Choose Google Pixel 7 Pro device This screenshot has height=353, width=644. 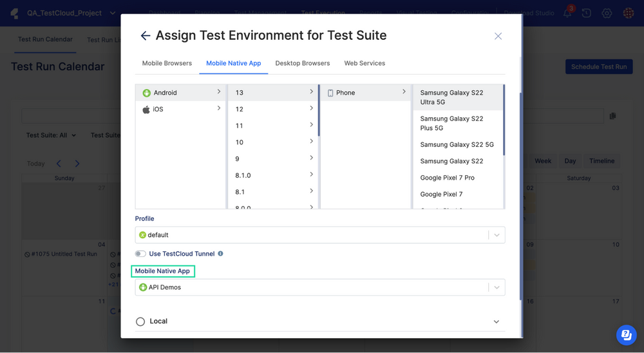point(447,178)
